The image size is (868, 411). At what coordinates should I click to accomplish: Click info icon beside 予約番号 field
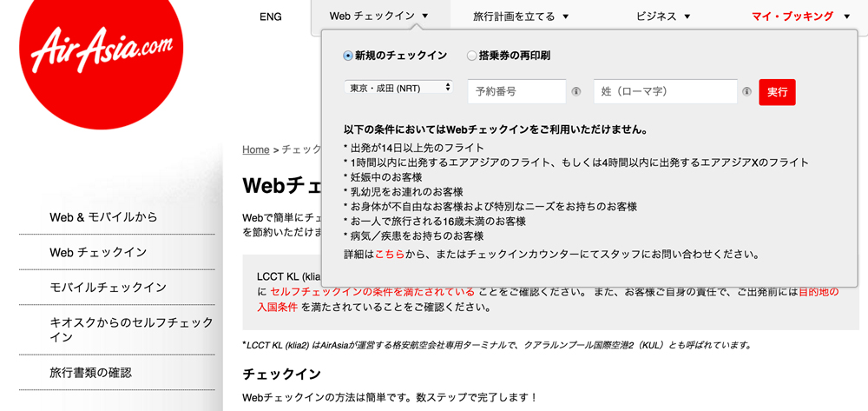tap(576, 92)
